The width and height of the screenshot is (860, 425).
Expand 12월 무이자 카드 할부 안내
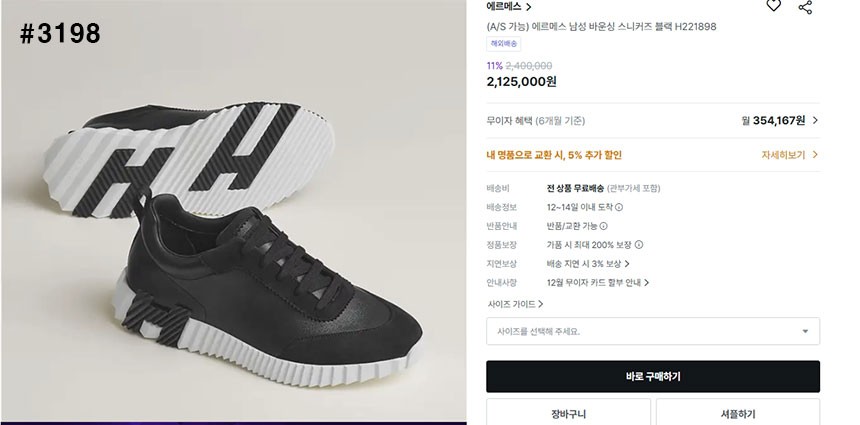[x=597, y=283]
